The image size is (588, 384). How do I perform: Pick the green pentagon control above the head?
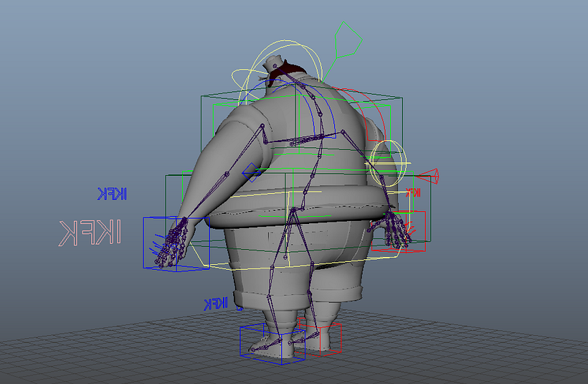(348, 39)
